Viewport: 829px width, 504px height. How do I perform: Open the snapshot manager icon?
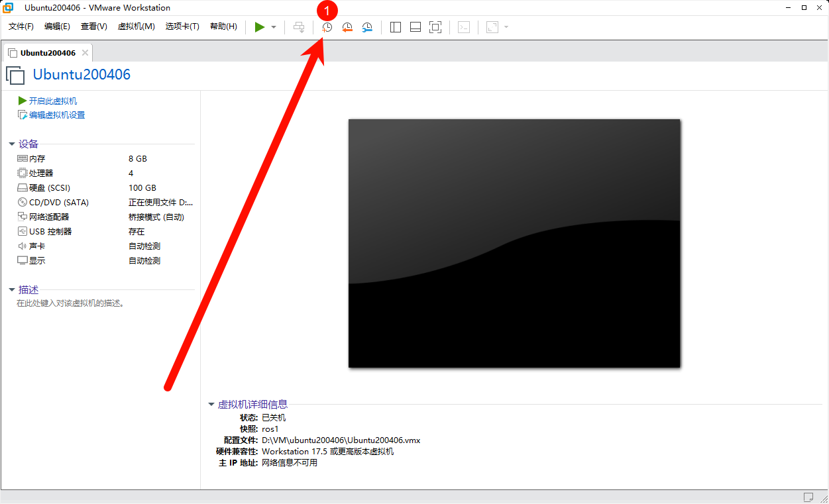coord(367,27)
